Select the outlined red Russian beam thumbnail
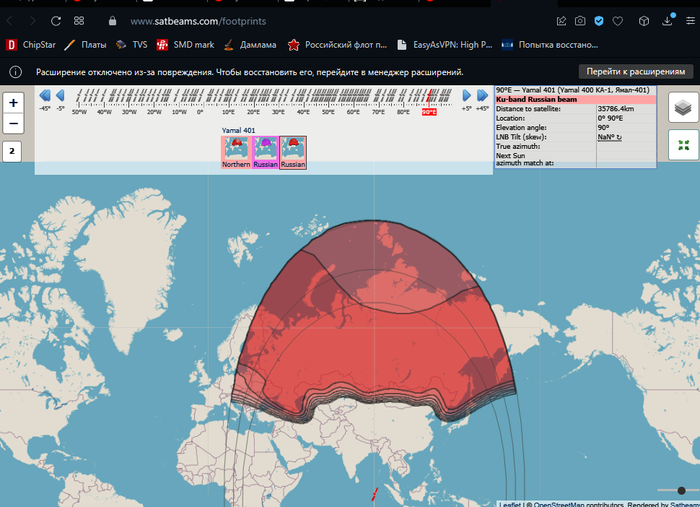 tap(293, 153)
